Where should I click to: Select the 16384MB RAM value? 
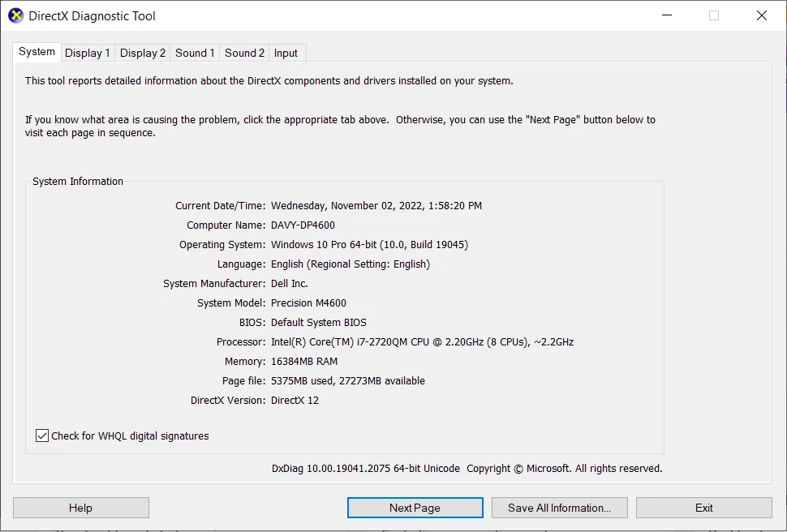304,362
